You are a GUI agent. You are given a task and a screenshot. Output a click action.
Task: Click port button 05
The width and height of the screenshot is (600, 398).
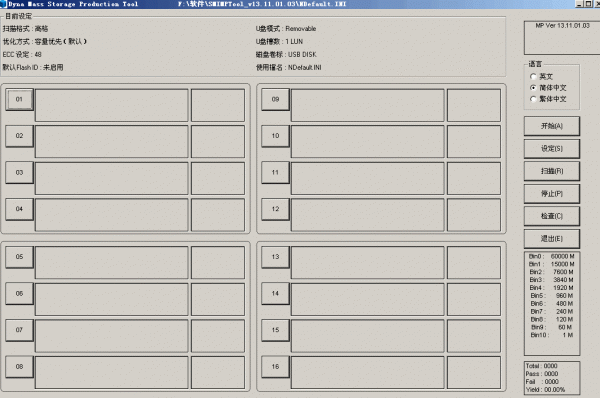coord(19,257)
